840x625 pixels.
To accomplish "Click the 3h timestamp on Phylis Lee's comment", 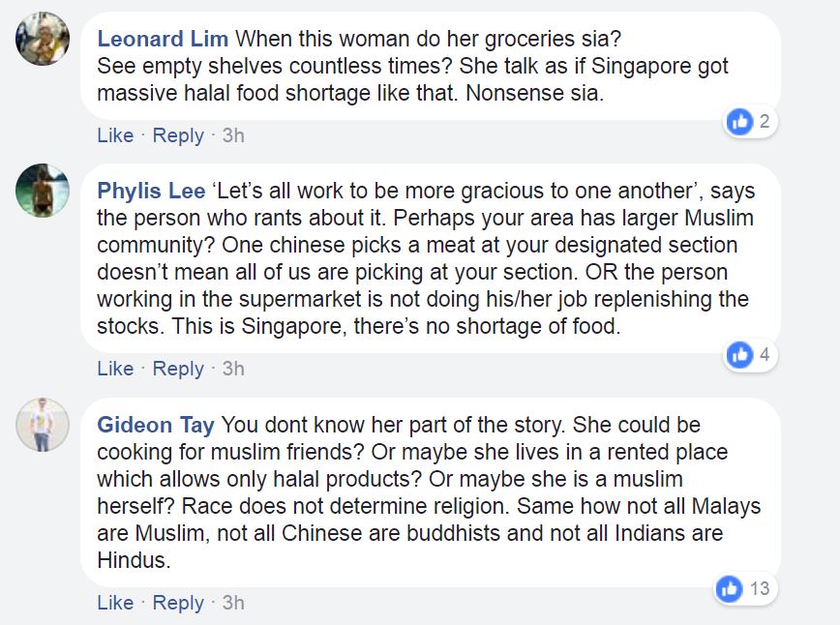I will click(233, 369).
